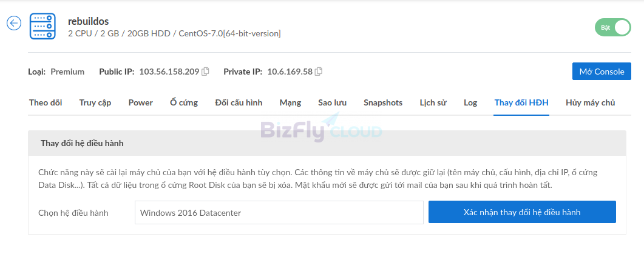Copy the Public IP address
The width and height of the screenshot is (644, 254).
[x=205, y=72]
